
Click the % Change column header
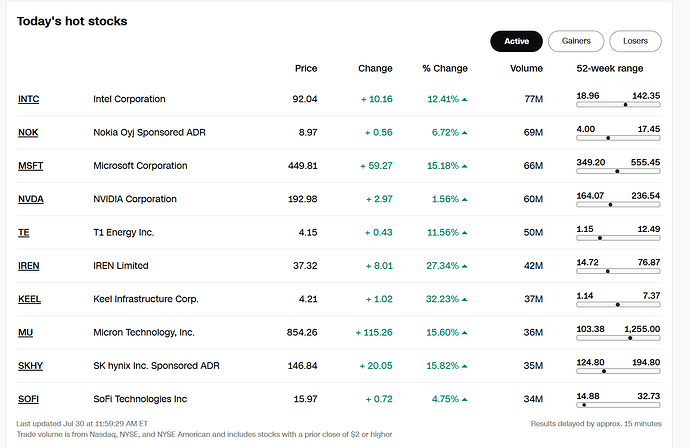pyautogui.click(x=445, y=68)
